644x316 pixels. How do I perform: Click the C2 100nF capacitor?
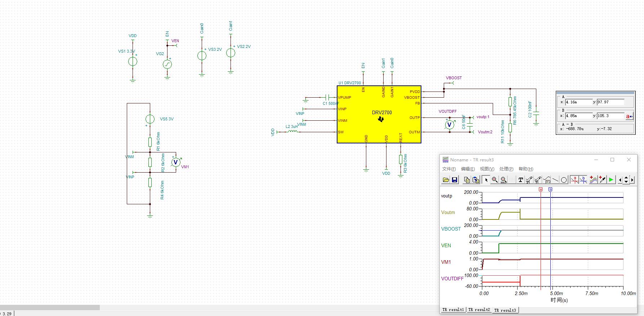[536, 113]
